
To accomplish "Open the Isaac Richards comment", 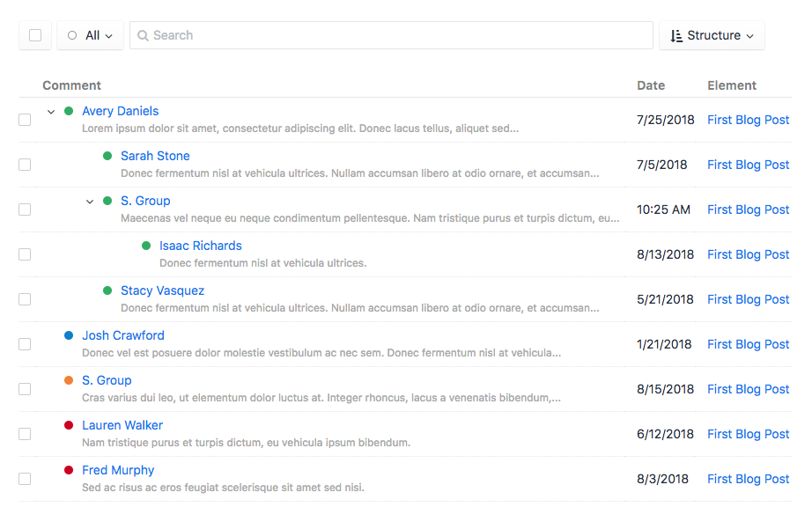I will click(201, 246).
